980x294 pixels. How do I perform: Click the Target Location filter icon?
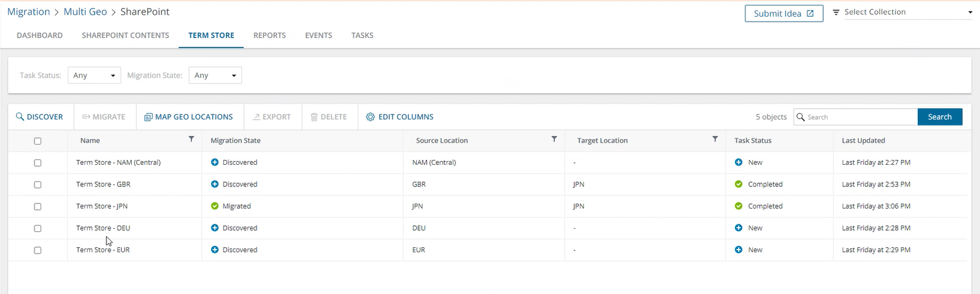click(x=715, y=140)
